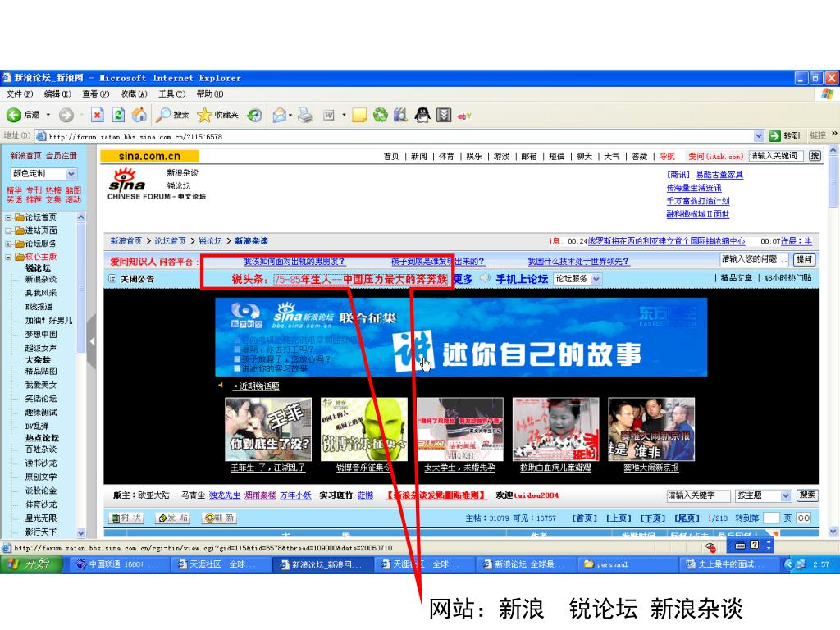This screenshot has width=840, height=630.
Task: Click the 请输入您的问题 input field
Action: click(755, 259)
